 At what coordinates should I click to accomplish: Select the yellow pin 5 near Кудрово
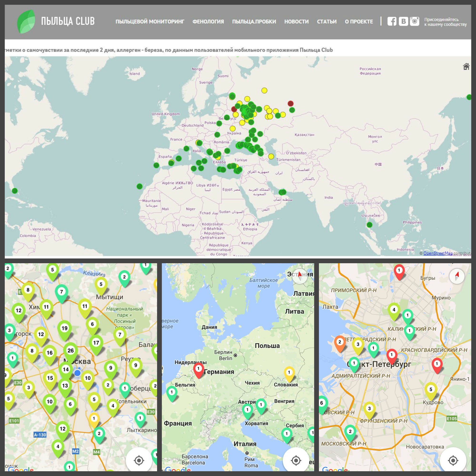pyautogui.click(x=431, y=390)
